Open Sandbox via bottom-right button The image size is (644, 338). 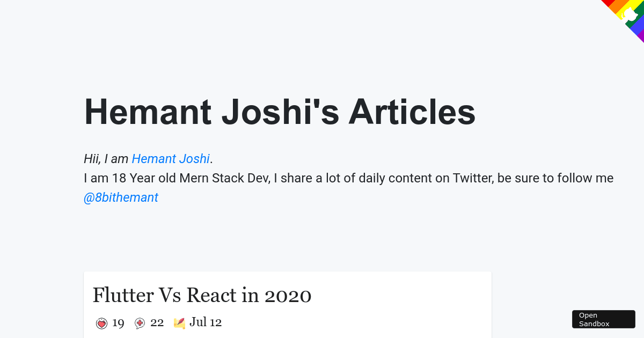pos(604,319)
